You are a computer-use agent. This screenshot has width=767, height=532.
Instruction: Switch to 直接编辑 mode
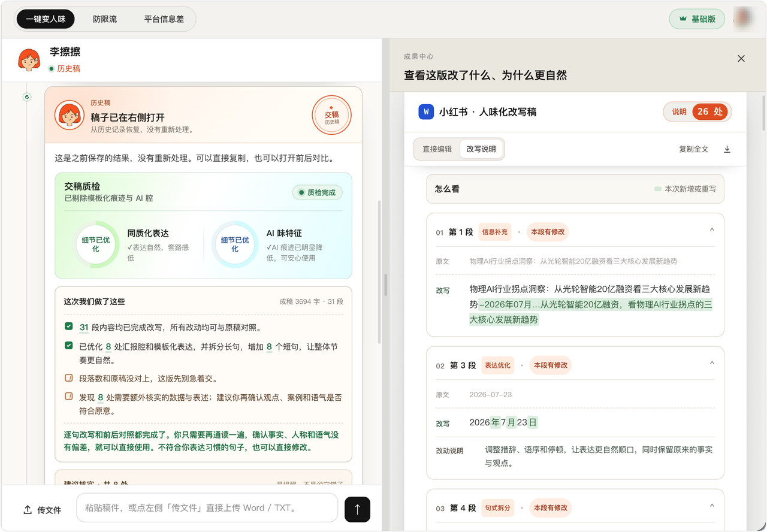(437, 149)
